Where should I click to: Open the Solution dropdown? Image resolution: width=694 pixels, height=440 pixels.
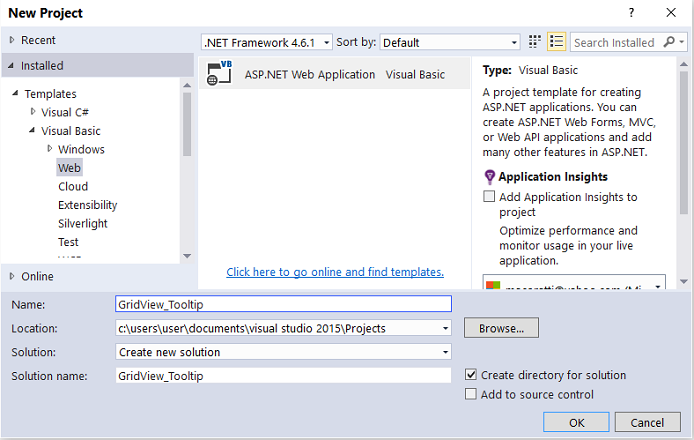(445, 352)
